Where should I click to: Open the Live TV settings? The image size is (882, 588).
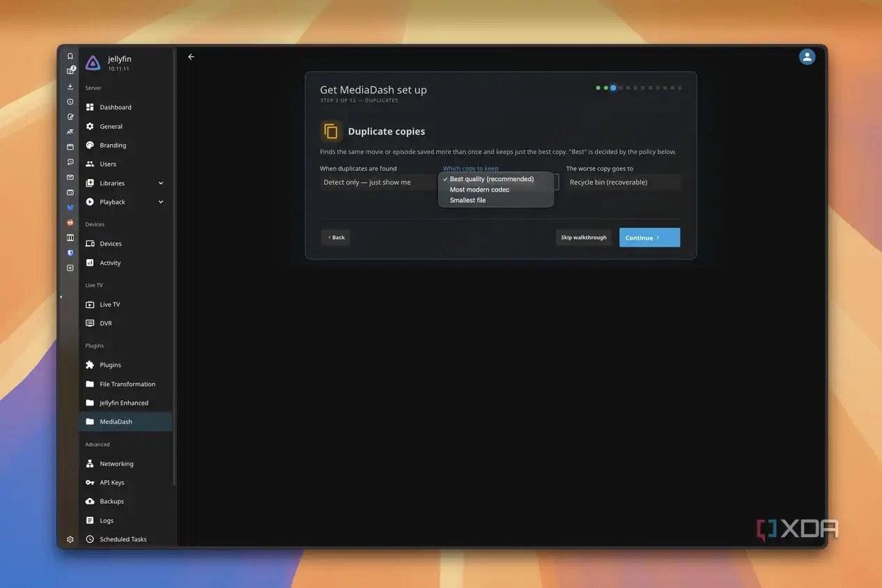click(x=125, y=304)
